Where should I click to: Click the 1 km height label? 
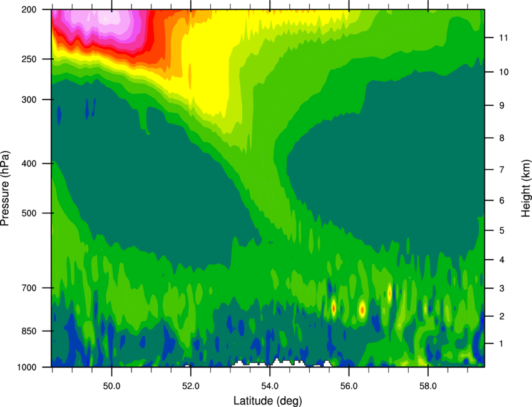pyautogui.click(x=501, y=344)
